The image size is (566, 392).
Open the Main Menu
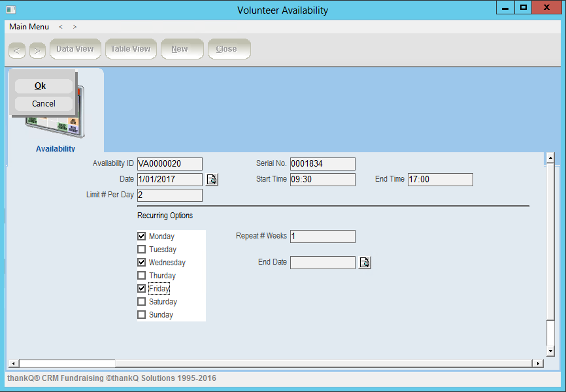tap(29, 27)
